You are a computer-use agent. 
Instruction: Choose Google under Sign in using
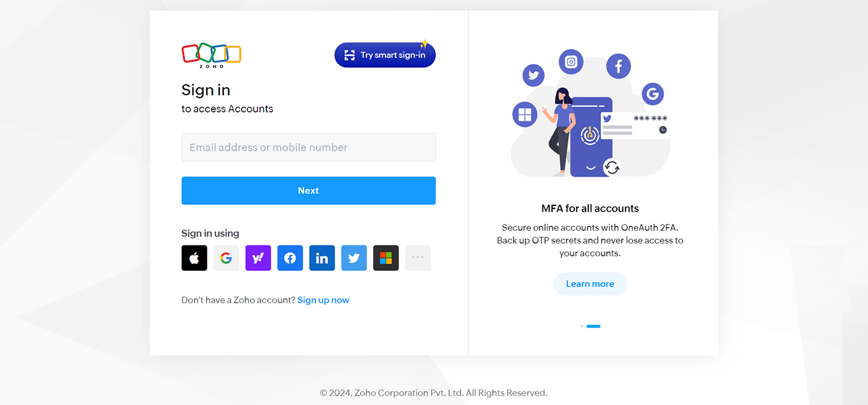[226, 258]
